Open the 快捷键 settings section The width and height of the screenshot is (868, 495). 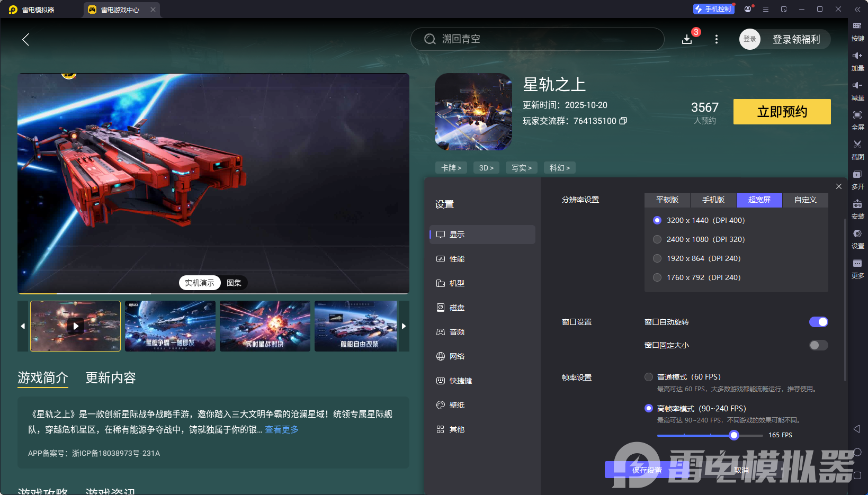click(x=482, y=381)
